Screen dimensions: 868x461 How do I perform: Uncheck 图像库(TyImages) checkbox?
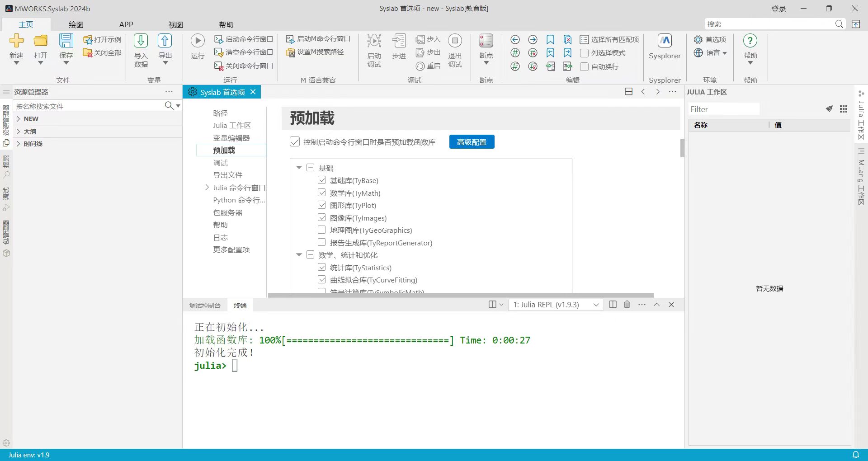click(x=322, y=218)
